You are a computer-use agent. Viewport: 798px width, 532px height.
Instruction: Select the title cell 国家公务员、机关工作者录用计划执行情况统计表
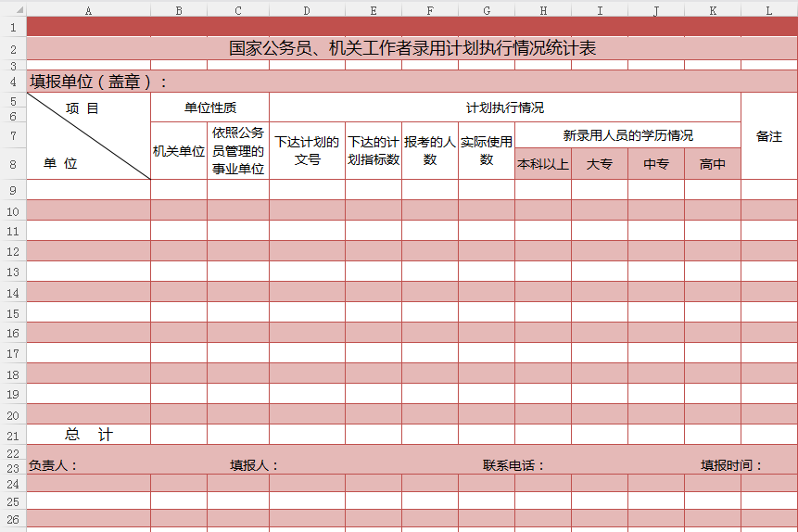pos(412,48)
